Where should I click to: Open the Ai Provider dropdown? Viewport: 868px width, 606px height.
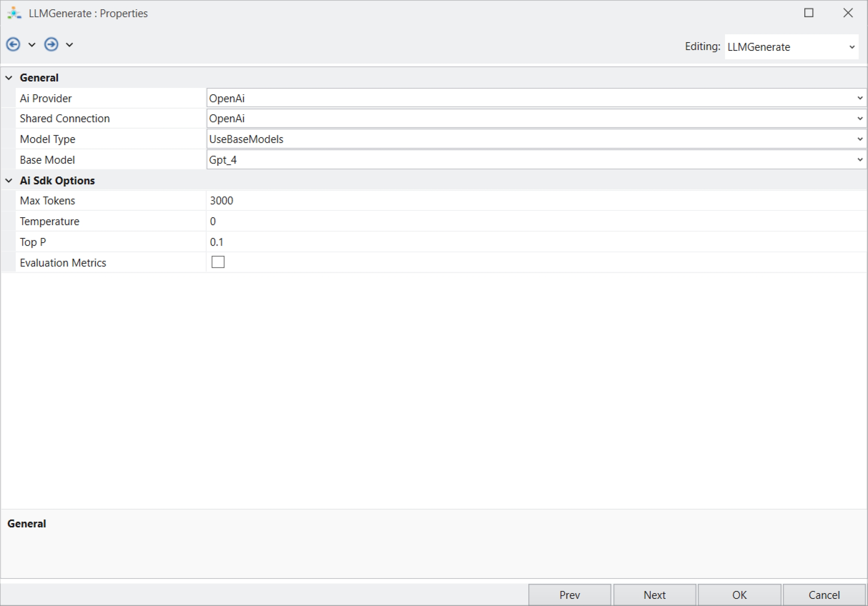859,98
